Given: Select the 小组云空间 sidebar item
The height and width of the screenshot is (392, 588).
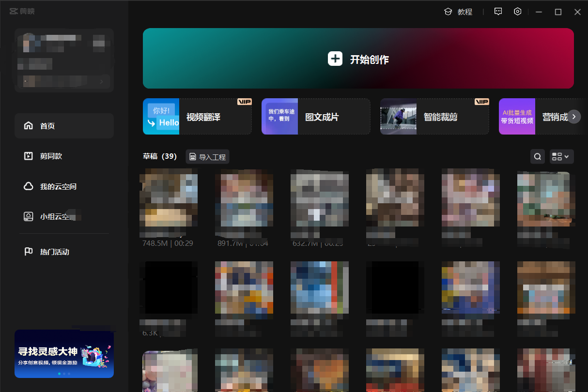Looking at the screenshot, I should pos(64,216).
